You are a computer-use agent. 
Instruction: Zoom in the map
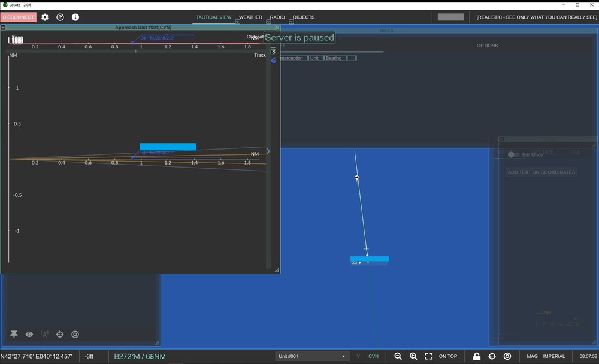(413, 356)
